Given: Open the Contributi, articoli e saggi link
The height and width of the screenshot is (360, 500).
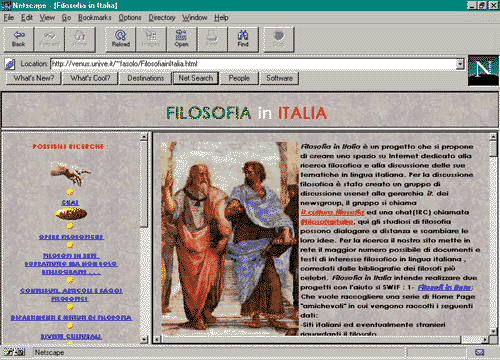Looking at the screenshot, I should tap(71, 295).
